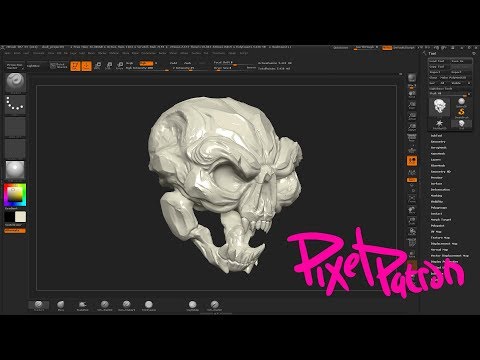Expand the Subtool section in Tool palette
Screen dimensions: 480x360
click(x=436, y=136)
